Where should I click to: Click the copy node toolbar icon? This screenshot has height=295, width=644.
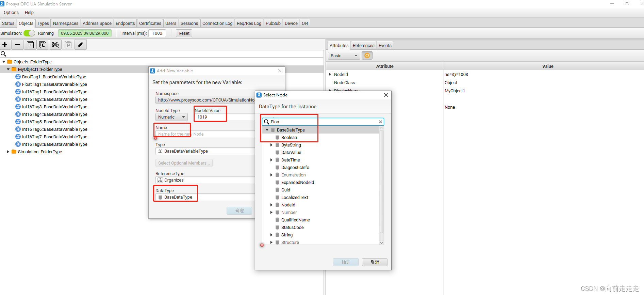coord(43,45)
